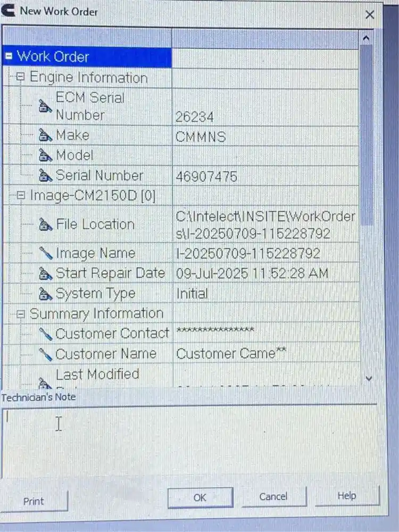The height and width of the screenshot is (532, 399).
Task: Click the System Type value Initial
Action: 192,294
